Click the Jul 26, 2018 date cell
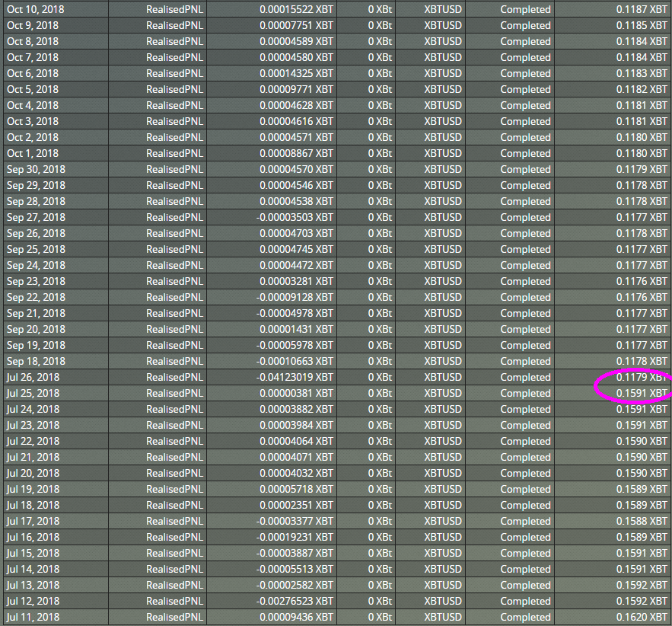This screenshot has height=626, width=672. point(33,377)
